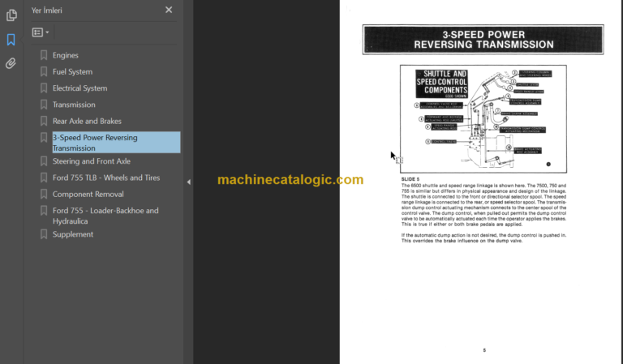
Task: Click the 3-Speed Power Reversing Transmission page heading
Action: click(483, 40)
